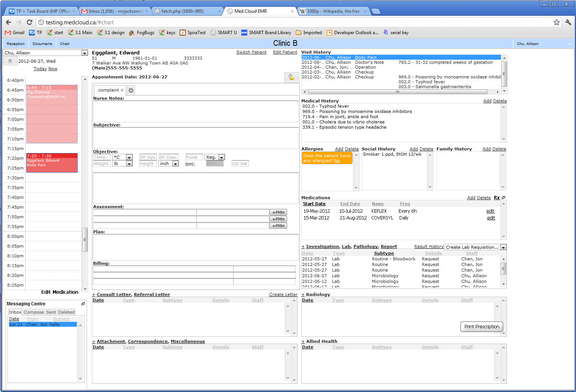
Task: Click the Gmail bookmark icon
Action: [8, 33]
